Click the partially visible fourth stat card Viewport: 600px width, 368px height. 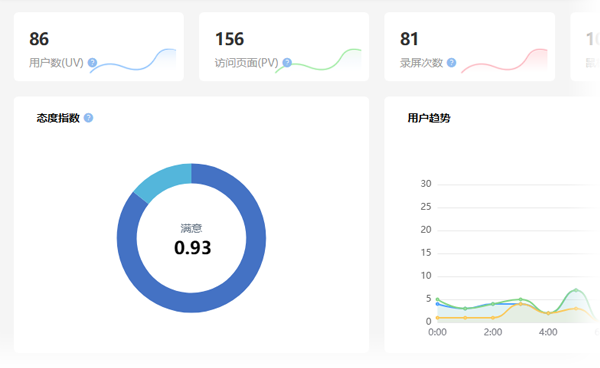click(585, 47)
